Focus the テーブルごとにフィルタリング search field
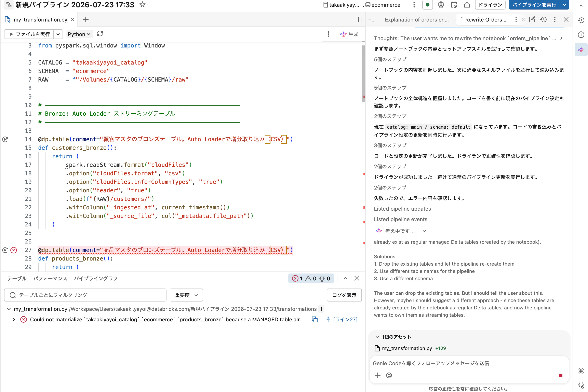The width and height of the screenshot is (588, 392). point(85,295)
